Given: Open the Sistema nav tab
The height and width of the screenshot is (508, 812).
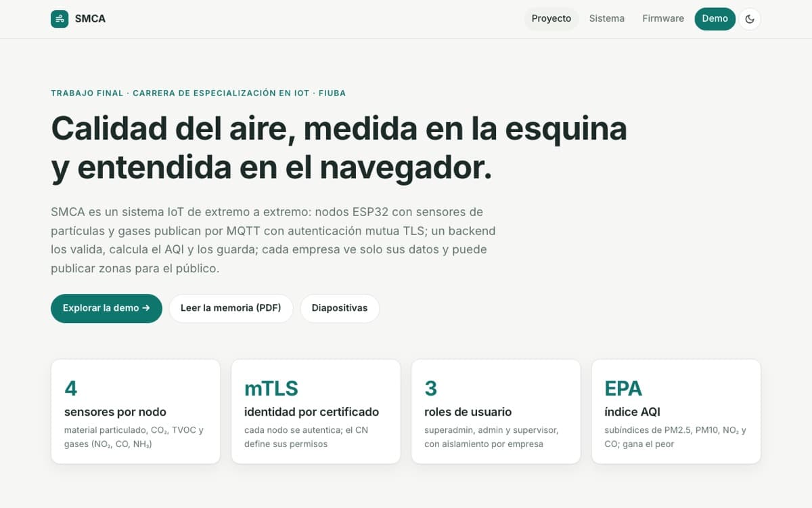Looking at the screenshot, I should tap(607, 19).
